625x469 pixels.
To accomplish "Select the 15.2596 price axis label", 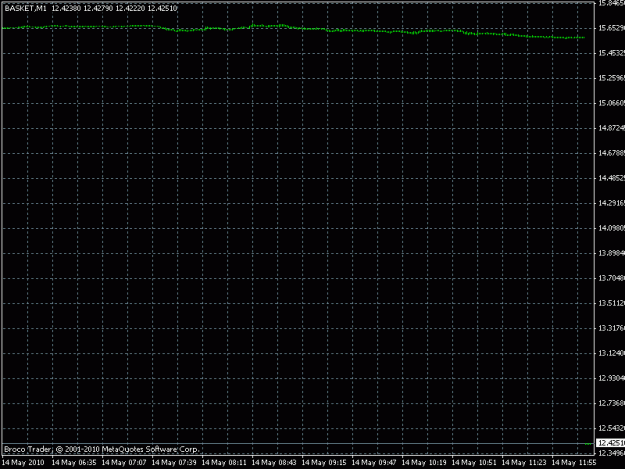I will click(611, 78).
